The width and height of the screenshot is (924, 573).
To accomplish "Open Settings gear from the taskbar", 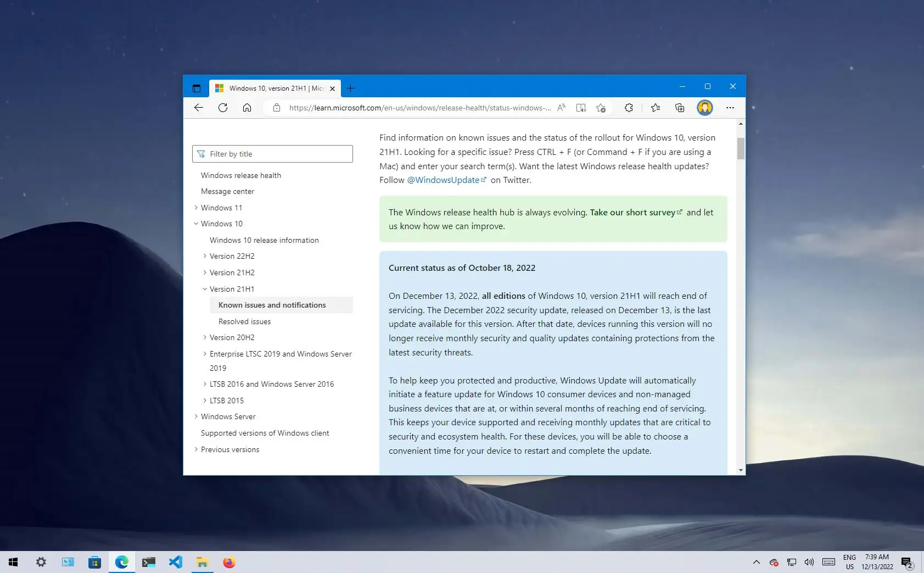I will pos(41,562).
